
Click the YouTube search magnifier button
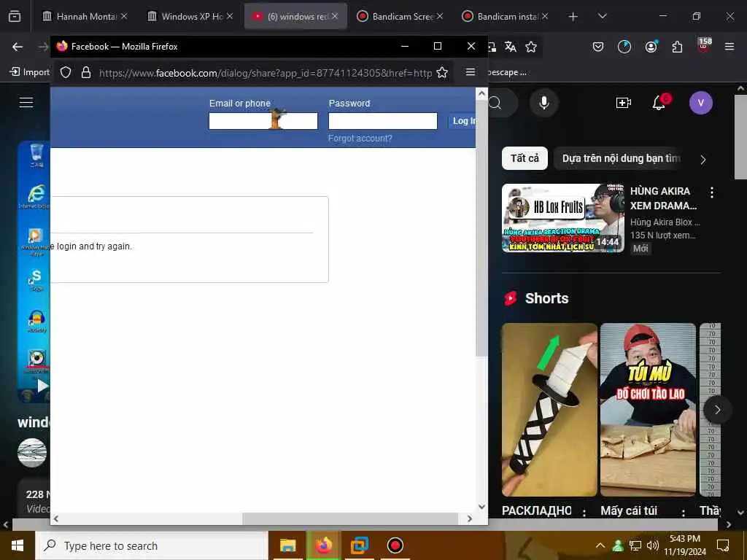(495, 103)
